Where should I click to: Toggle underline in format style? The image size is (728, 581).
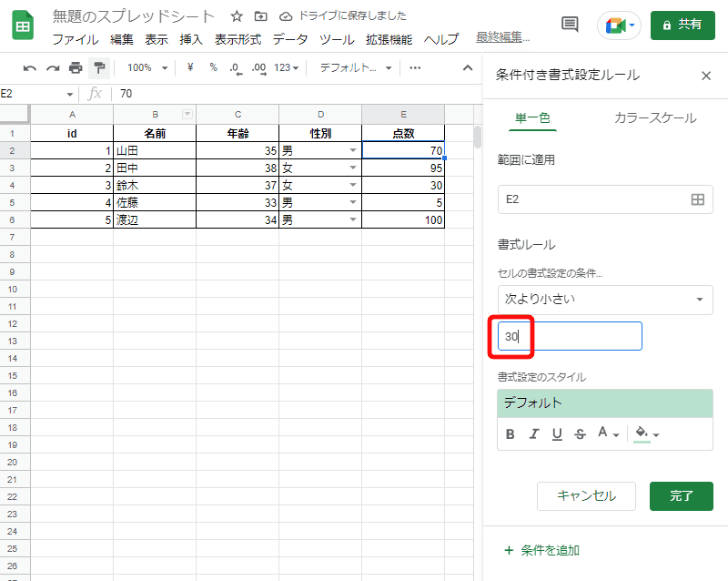click(557, 434)
